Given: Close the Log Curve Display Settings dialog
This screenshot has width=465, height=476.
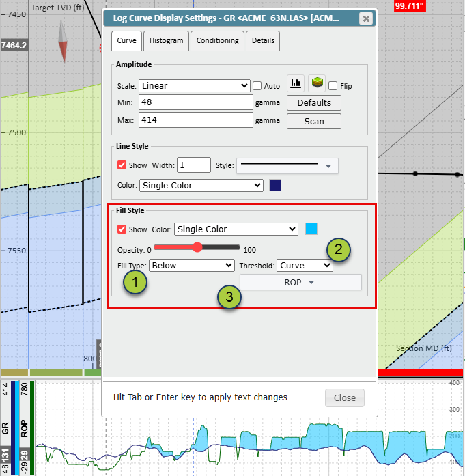Looking at the screenshot, I should (x=366, y=18).
